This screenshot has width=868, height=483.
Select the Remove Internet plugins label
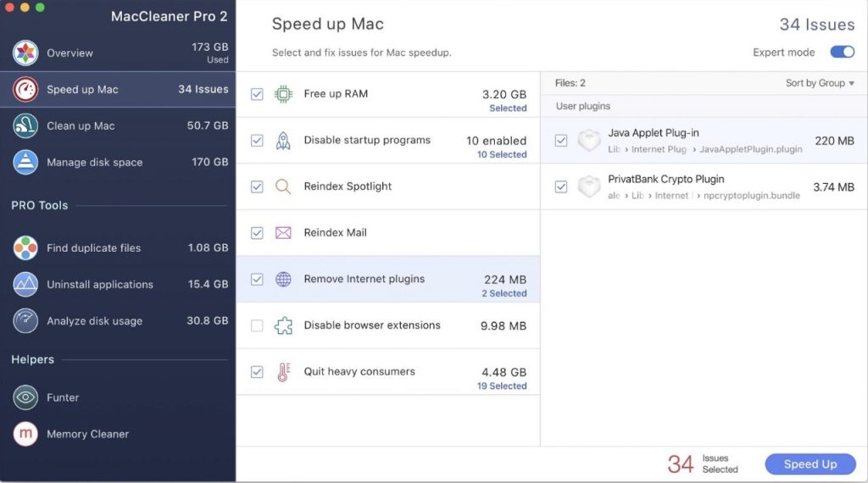click(364, 279)
